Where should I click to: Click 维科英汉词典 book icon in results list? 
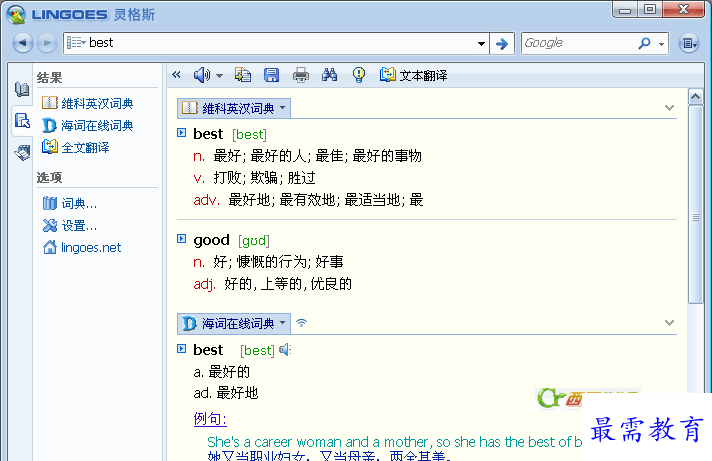pos(49,103)
